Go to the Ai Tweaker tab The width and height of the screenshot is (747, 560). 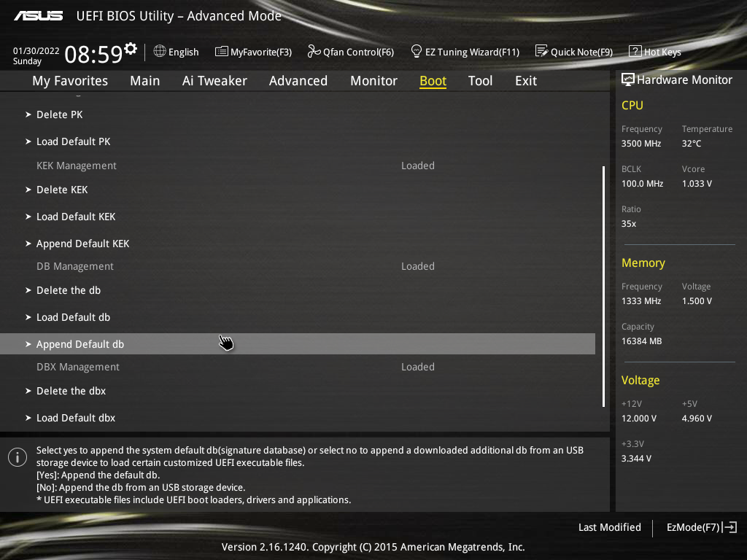(x=214, y=81)
